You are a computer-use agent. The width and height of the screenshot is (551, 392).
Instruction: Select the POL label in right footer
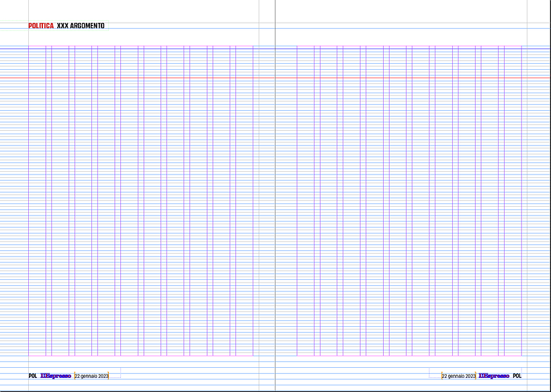517,376
